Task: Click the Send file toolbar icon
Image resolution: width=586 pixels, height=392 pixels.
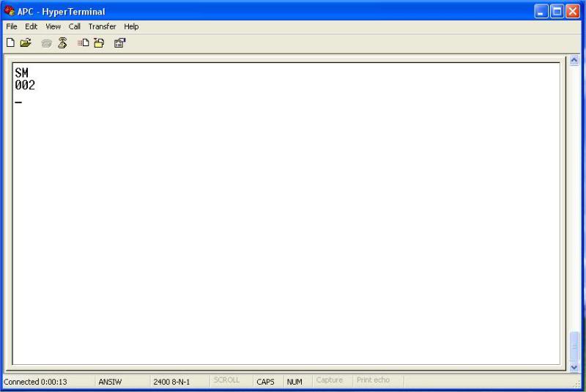Action: point(84,43)
